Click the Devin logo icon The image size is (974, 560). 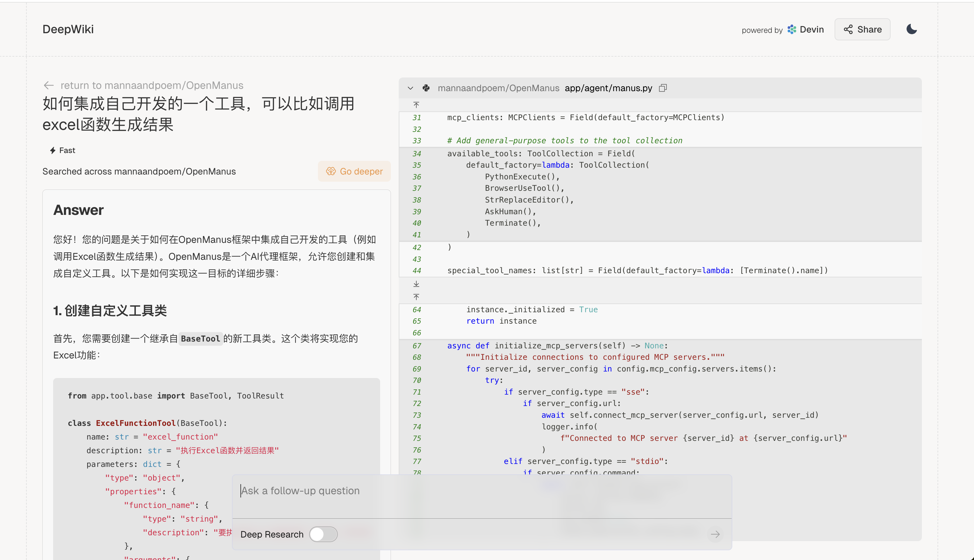[x=792, y=30]
